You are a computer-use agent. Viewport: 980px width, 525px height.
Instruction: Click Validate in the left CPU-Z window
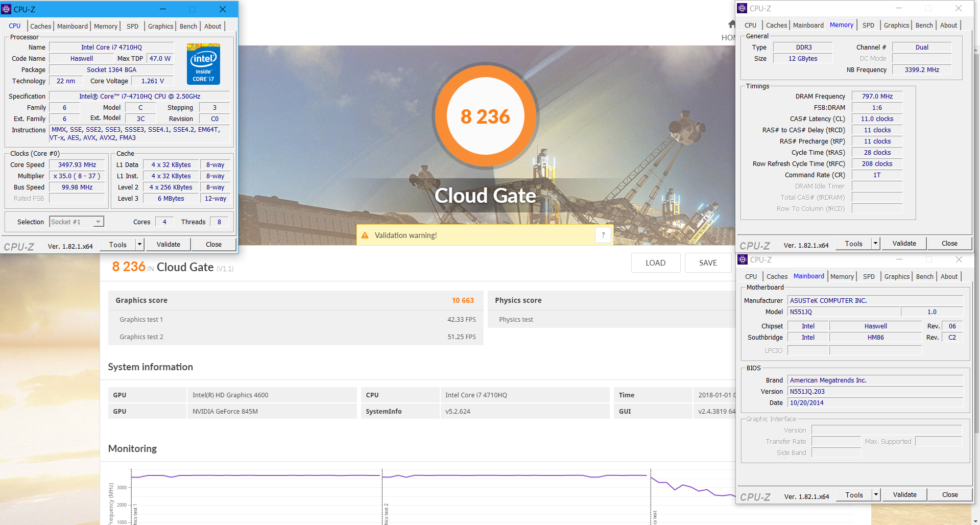(x=168, y=245)
